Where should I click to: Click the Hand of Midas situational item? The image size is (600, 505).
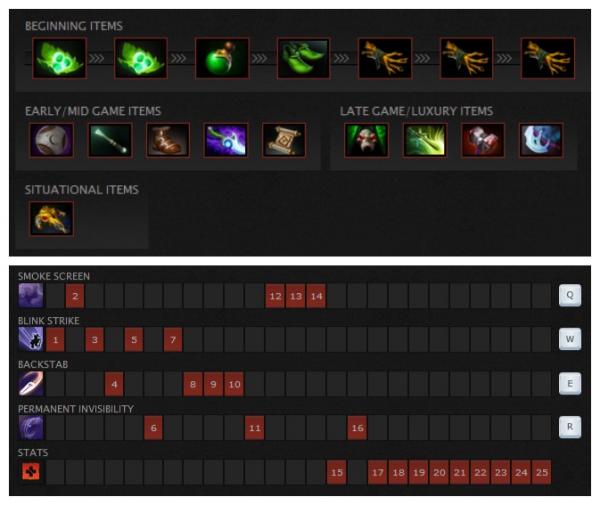point(51,218)
